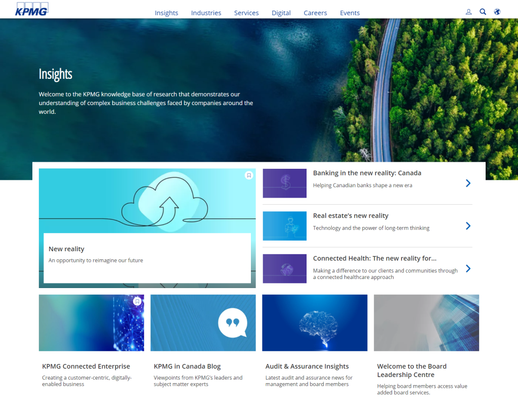Screen dimensions: 518x420
Task: Open the Insights menu
Action: coord(166,13)
